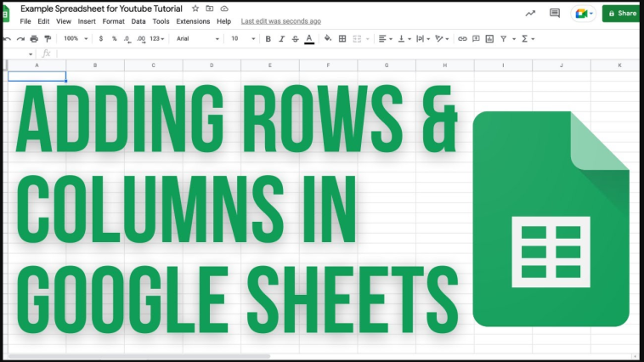Open the text color picker

coord(309,39)
